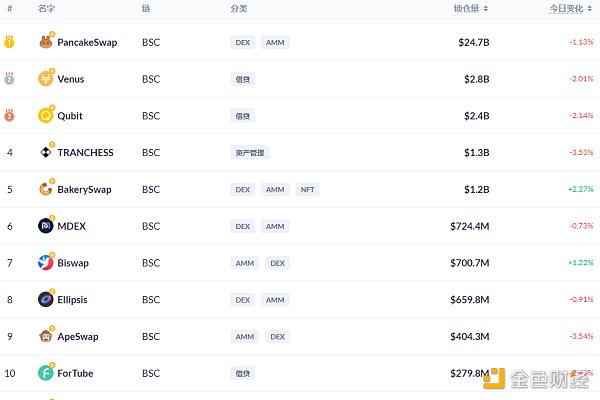
Task: Sort by 锁仓量 column arrows
Action: pyautogui.click(x=486, y=8)
